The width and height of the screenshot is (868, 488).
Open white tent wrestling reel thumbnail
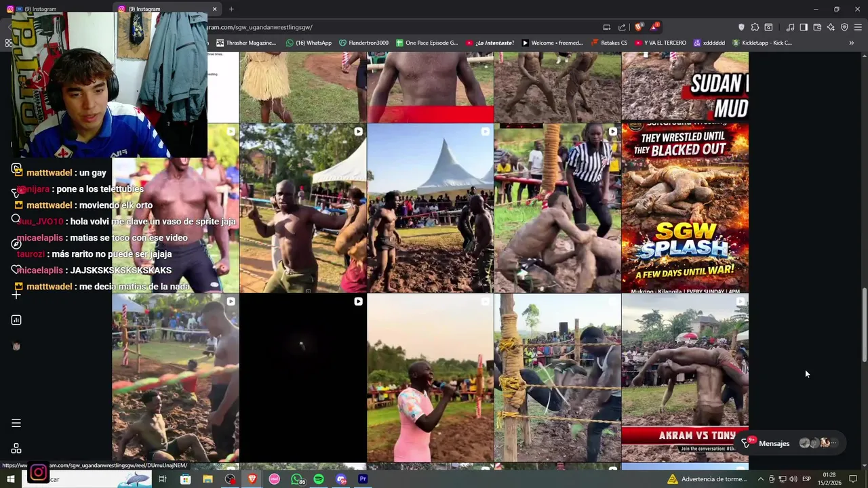[430, 207]
